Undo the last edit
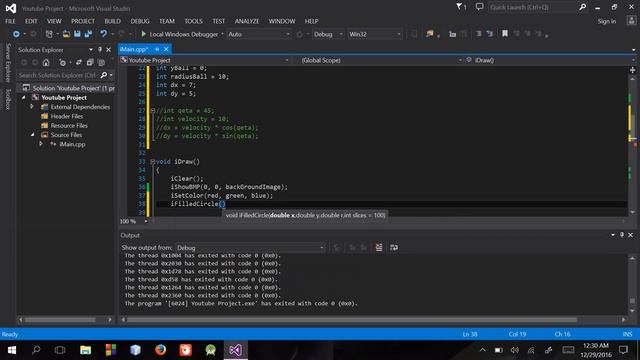 (x=104, y=34)
